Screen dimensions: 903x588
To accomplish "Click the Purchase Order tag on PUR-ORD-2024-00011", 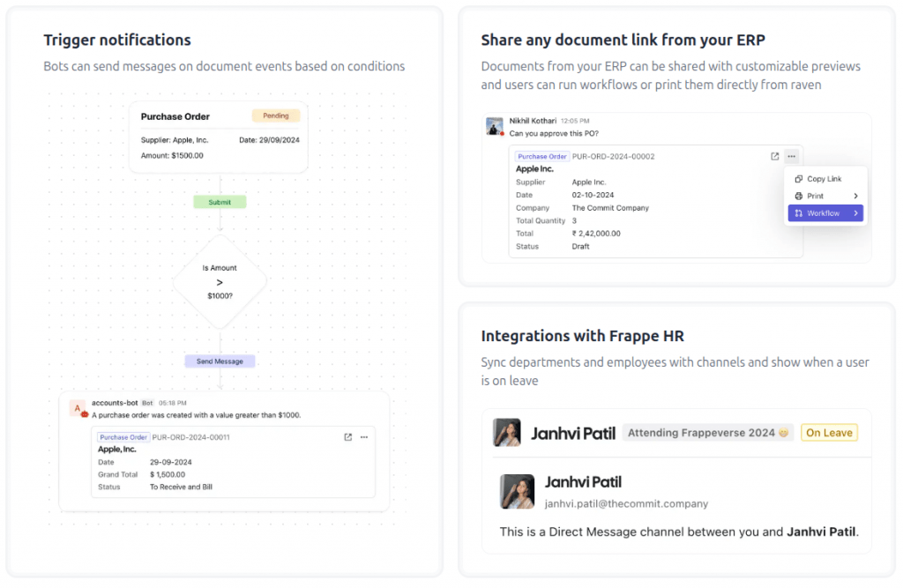I will click(123, 437).
